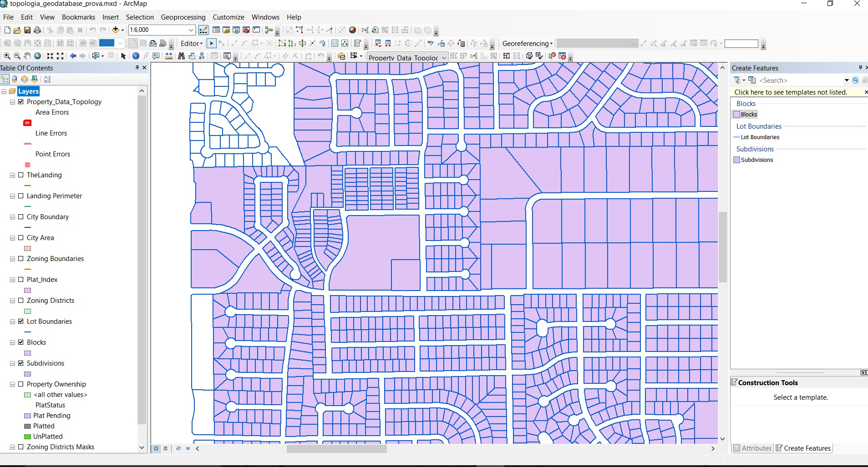Open the Error Inspector on topology toolbar
868x467 pixels.
[x=563, y=56]
